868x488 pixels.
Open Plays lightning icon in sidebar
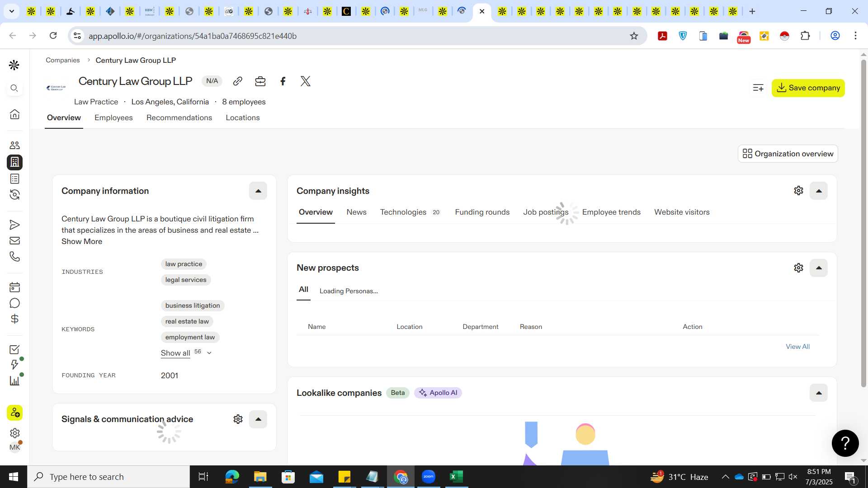[14, 365]
